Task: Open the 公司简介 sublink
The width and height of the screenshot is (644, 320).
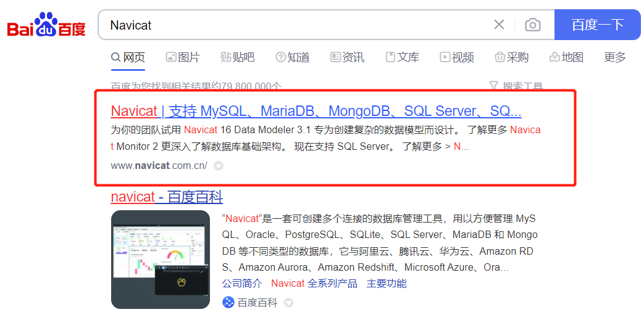Action: coord(242,283)
